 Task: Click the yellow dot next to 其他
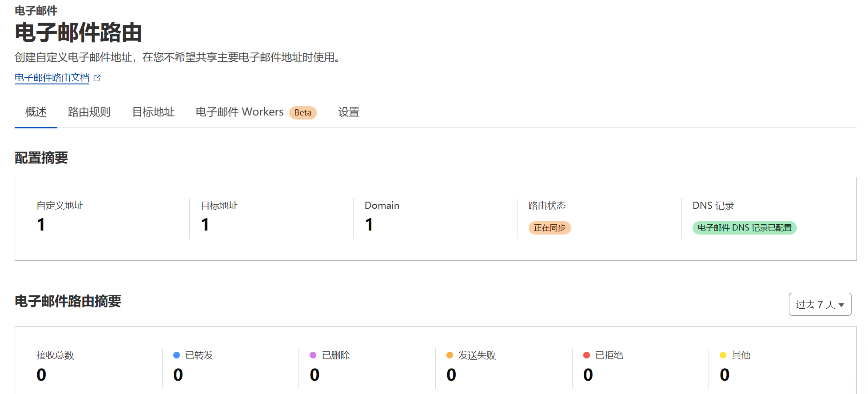click(x=723, y=355)
